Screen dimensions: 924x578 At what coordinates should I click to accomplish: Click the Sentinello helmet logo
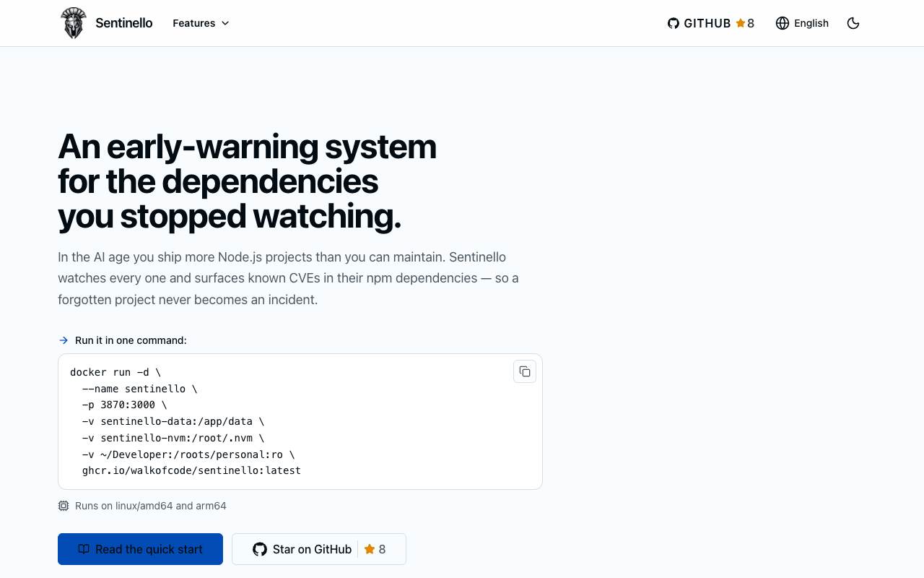coord(73,23)
